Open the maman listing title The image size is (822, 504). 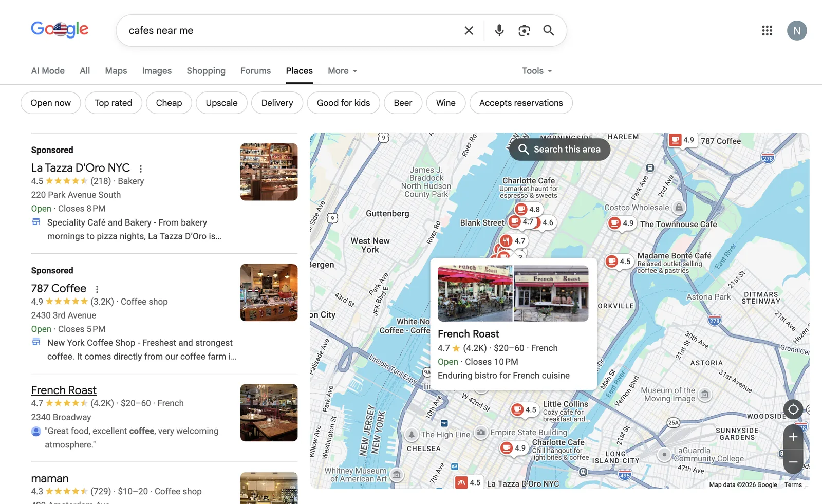coord(50,479)
